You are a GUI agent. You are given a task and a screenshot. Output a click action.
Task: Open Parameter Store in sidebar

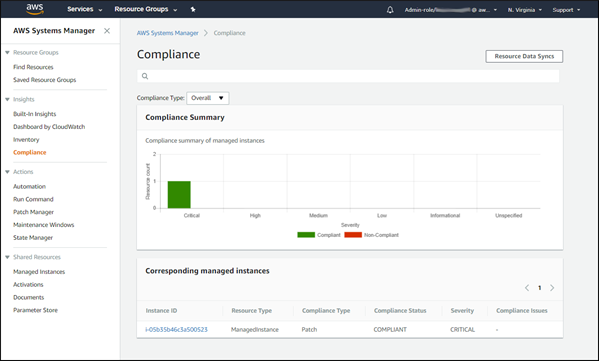point(36,310)
